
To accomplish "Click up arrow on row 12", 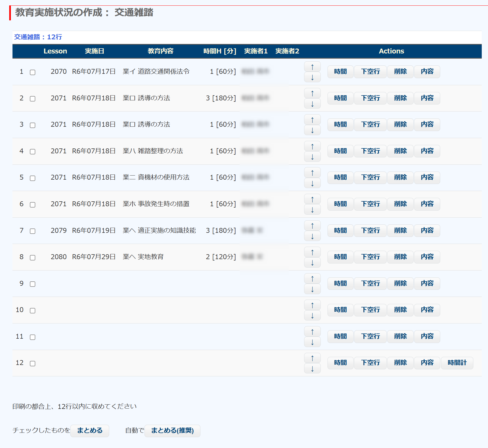I will 312,358.
